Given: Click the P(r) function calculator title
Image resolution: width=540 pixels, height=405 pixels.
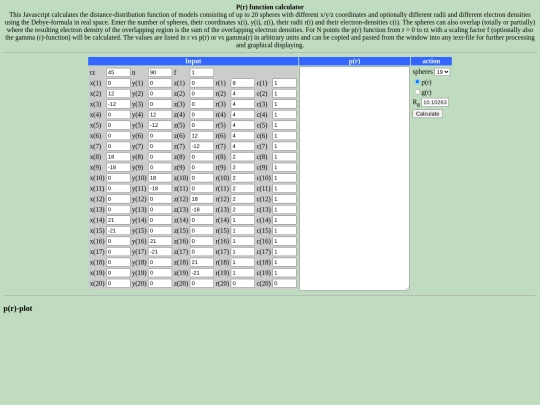Looking at the screenshot, I should [x=270, y=7].
